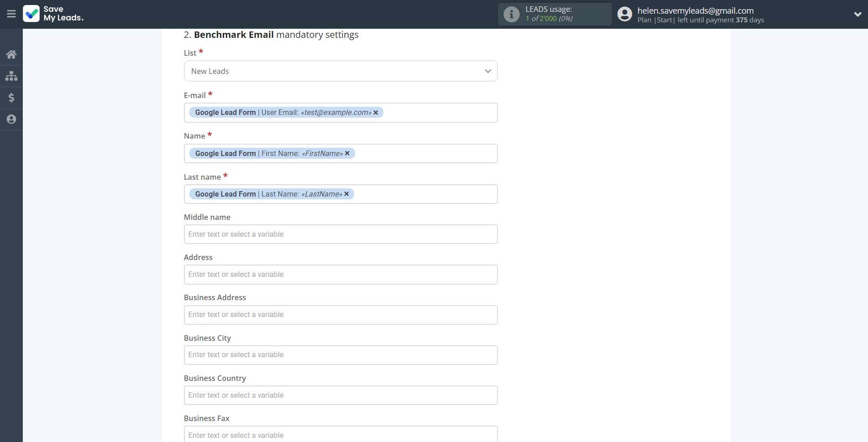Click the Business Fax input
The image size is (868, 442).
340,434
